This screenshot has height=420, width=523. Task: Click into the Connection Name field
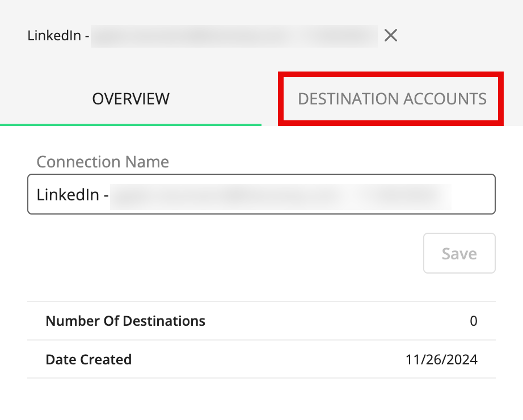261,194
